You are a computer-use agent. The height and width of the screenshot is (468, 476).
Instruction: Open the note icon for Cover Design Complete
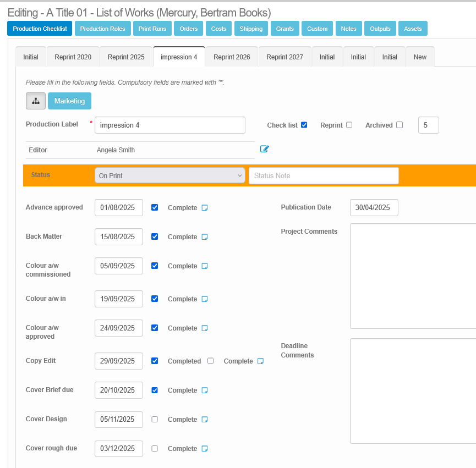tap(204, 419)
